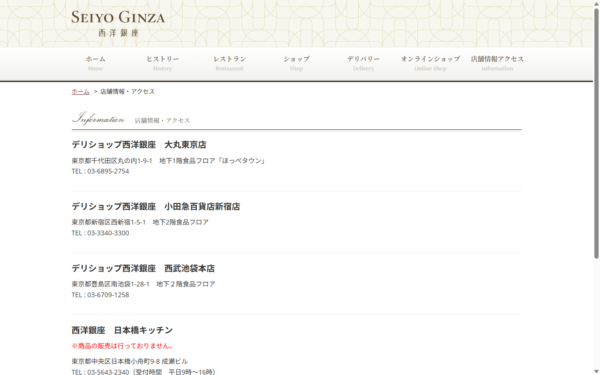Go to レストラン Restaurant page

click(229, 63)
